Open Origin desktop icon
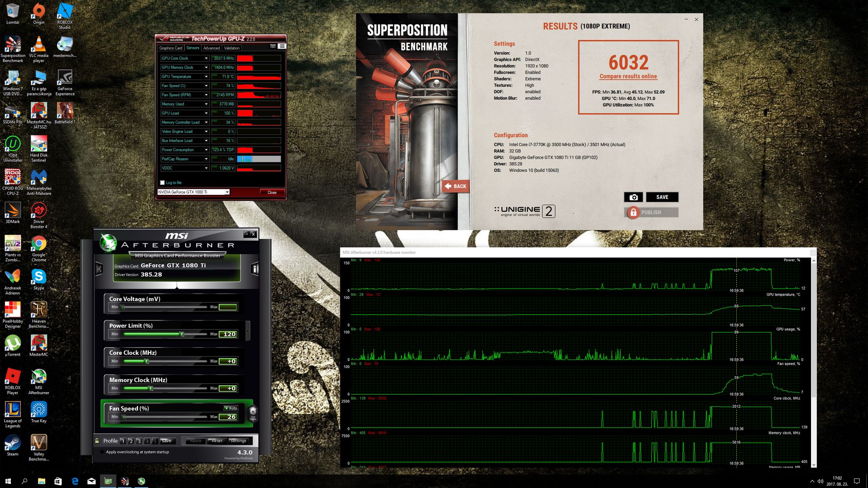The image size is (868, 488). coord(39,14)
